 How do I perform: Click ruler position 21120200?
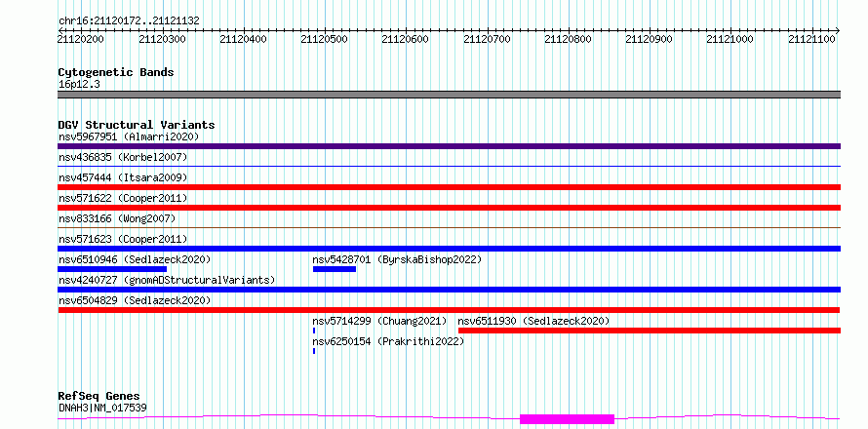[81, 39]
